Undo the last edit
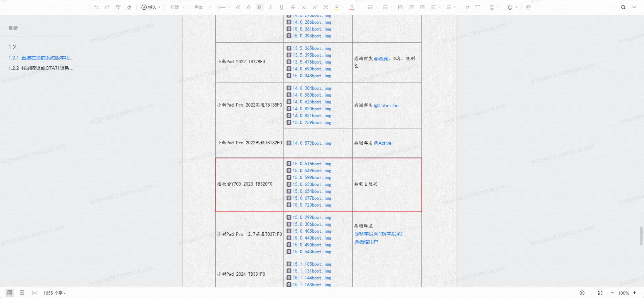 point(96,7)
